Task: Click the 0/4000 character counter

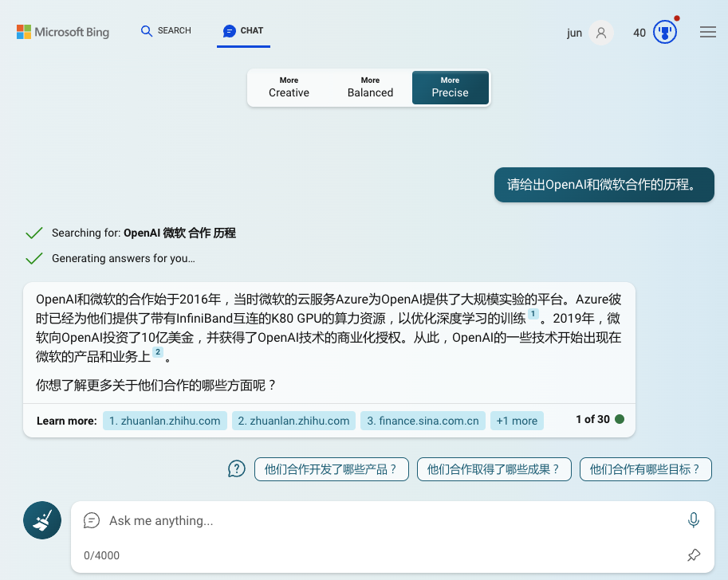Action: point(102,555)
